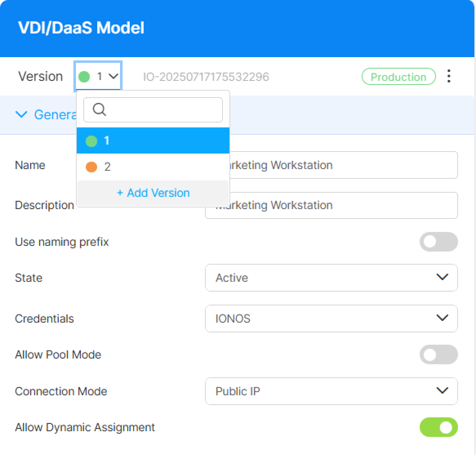The height and width of the screenshot is (459, 476).
Task: Disable the Allow Dynamic Assignment switch
Action: [x=438, y=427]
